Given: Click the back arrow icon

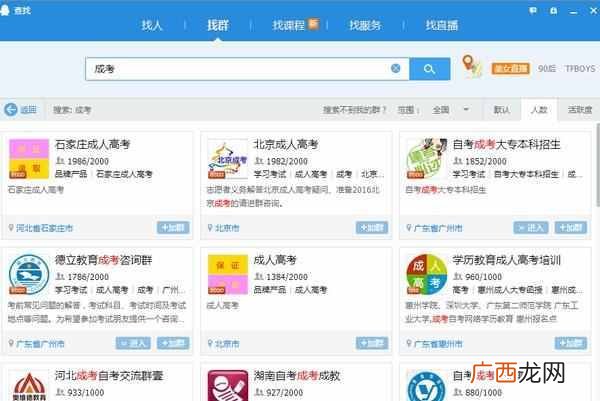Looking at the screenshot, I should click(x=11, y=109).
